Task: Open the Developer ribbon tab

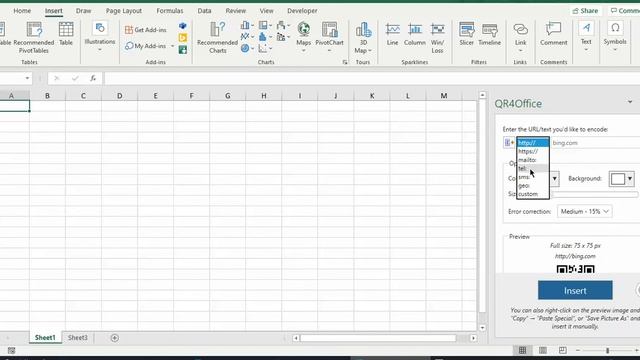Action: point(302,11)
